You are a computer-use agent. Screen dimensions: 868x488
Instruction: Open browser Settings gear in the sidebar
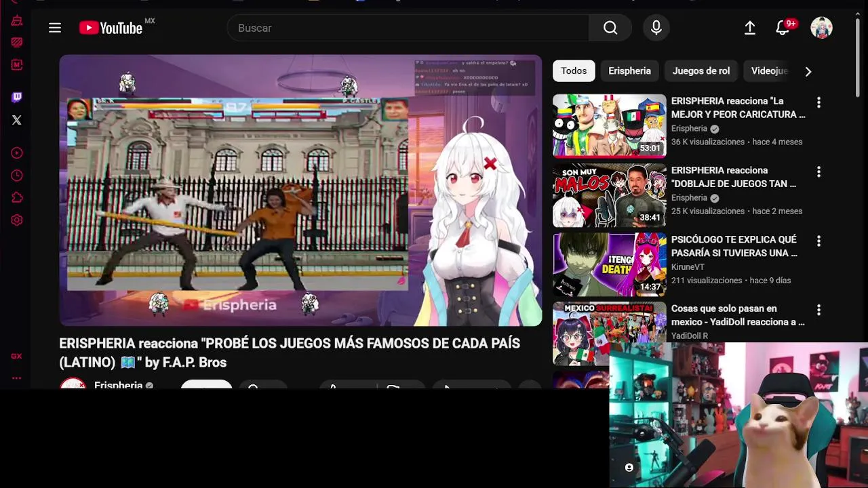[17, 220]
